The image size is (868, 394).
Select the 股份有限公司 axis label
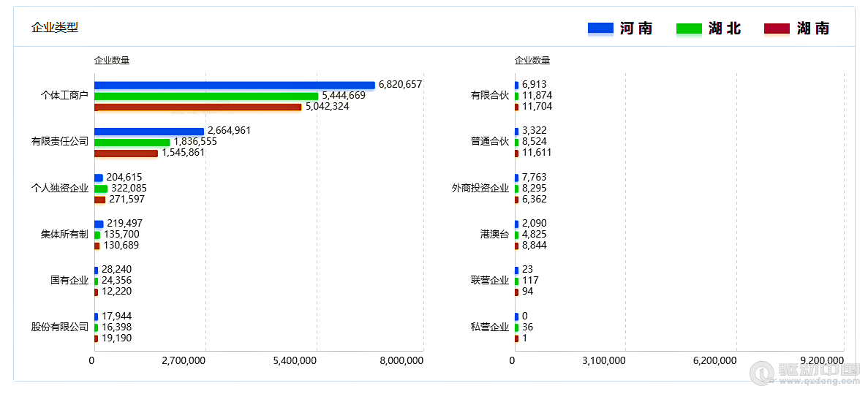click(x=59, y=327)
